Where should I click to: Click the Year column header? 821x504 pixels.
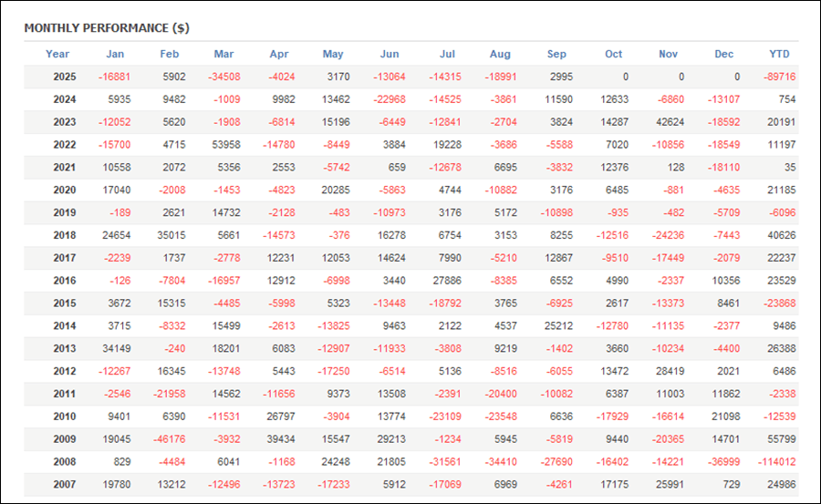57,54
